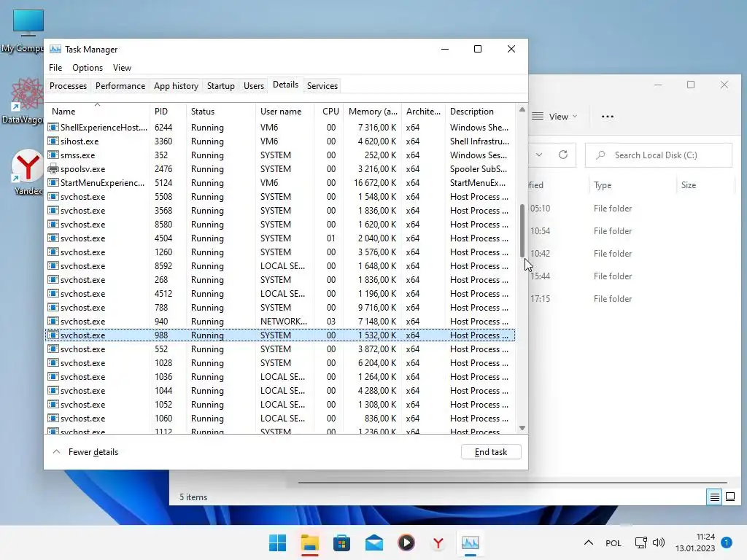Open the Windows Start menu

coord(277,542)
